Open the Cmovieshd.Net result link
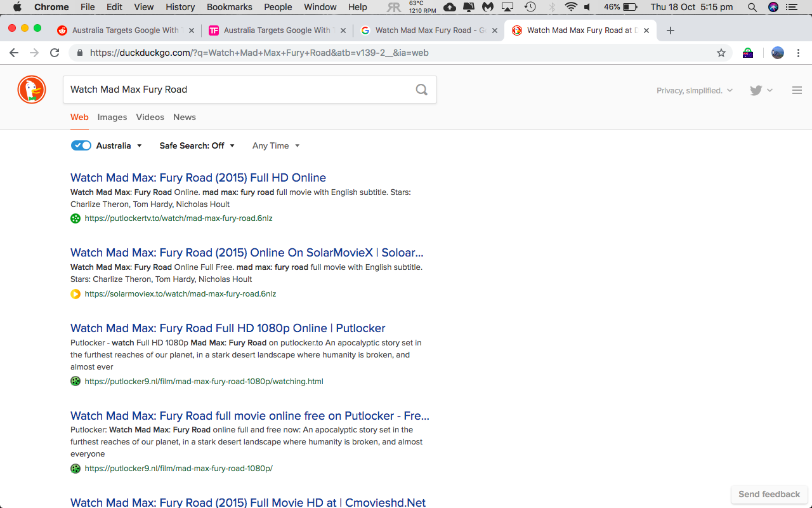The width and height of the screenshot is (812, 508). [x=248, y=502]
